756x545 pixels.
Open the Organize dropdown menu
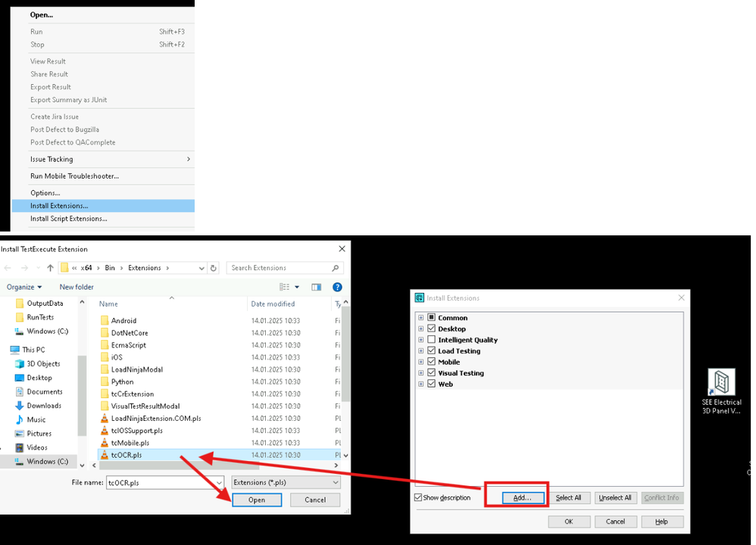click(24, 287)
